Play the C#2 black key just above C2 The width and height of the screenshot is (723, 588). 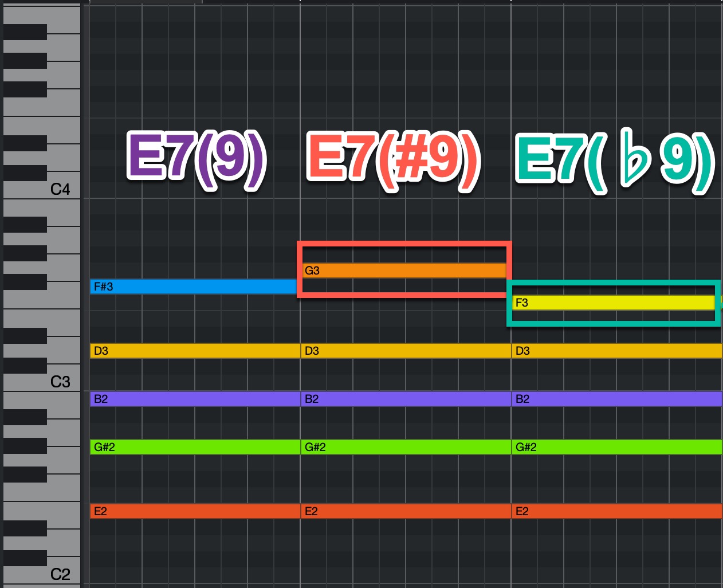pyautogui.click(x=25, y=558)
